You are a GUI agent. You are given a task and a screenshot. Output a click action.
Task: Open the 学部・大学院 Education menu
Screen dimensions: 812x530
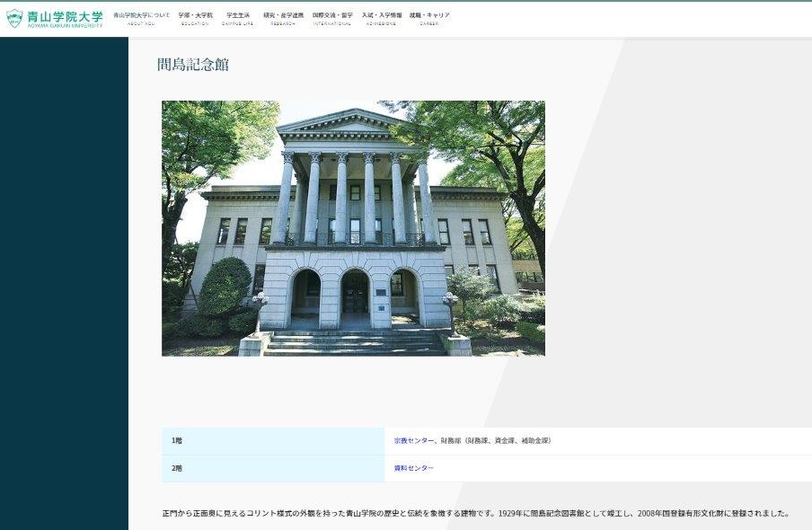[x=196, y=18]
